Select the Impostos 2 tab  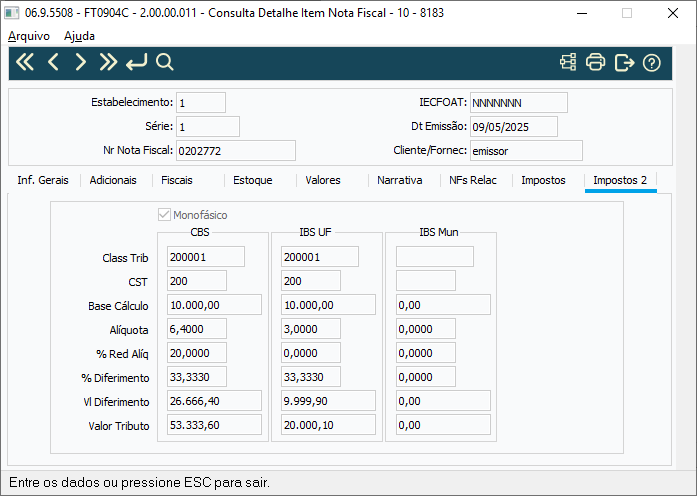[x=620, y=180]
